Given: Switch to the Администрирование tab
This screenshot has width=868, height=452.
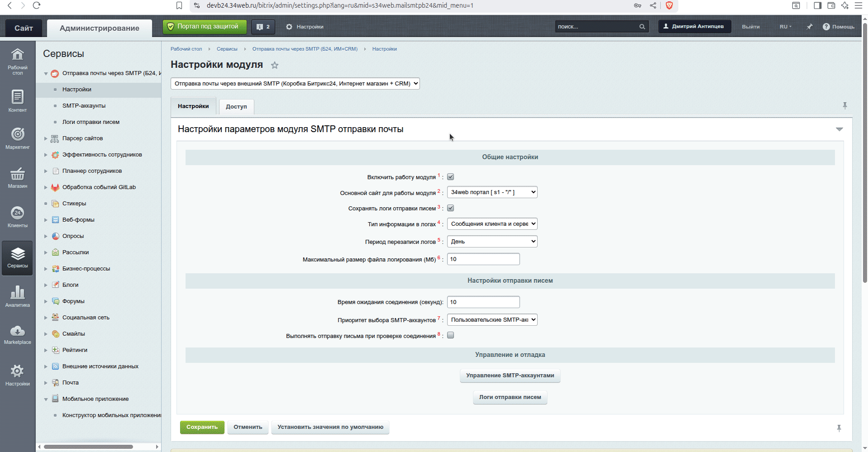Looking at the screenshot, I should tap(100, 28).
